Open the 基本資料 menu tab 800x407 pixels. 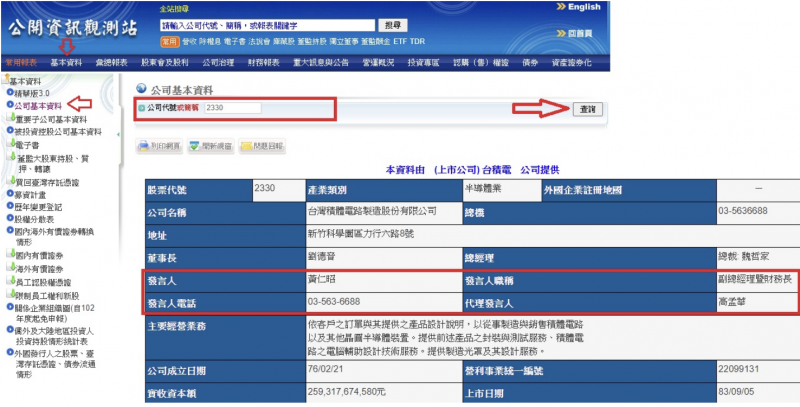tap(66, 63)
